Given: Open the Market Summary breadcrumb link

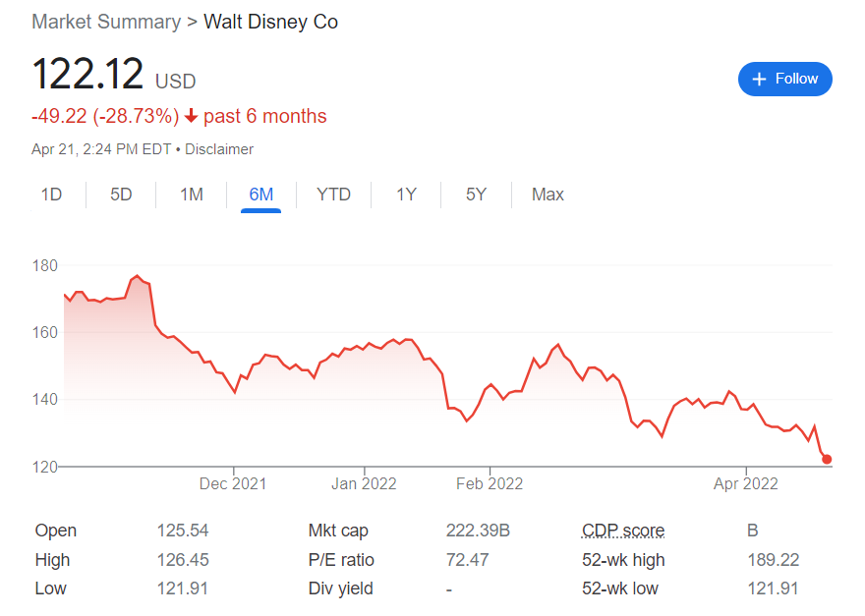Looking at the screenshot, I should (106, 22).
